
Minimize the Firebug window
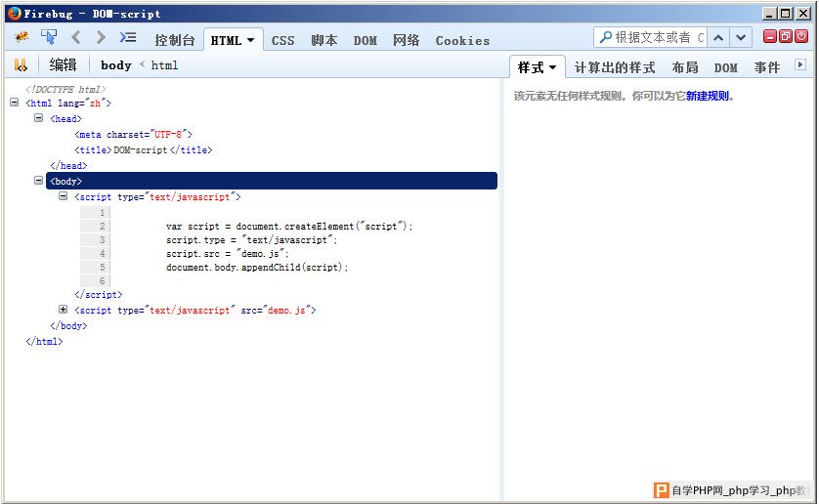pyautogui.click(x=769, y=14)
